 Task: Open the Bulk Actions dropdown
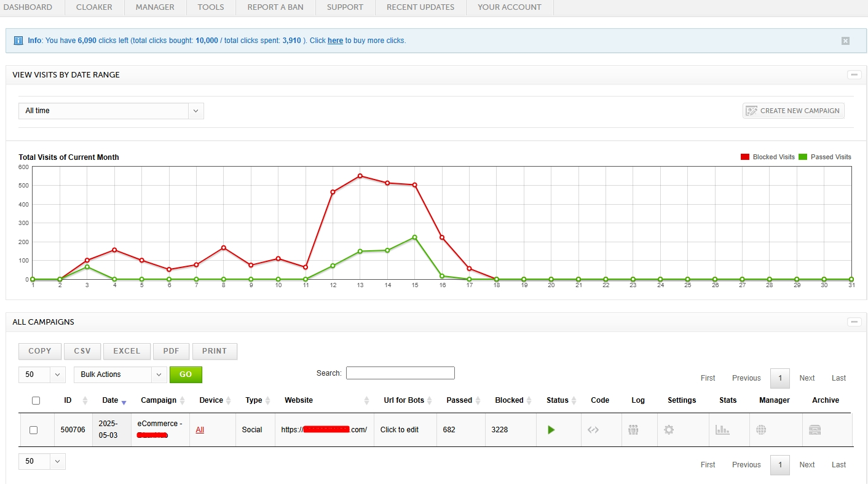pyautogui.click(x=120, y=374)
